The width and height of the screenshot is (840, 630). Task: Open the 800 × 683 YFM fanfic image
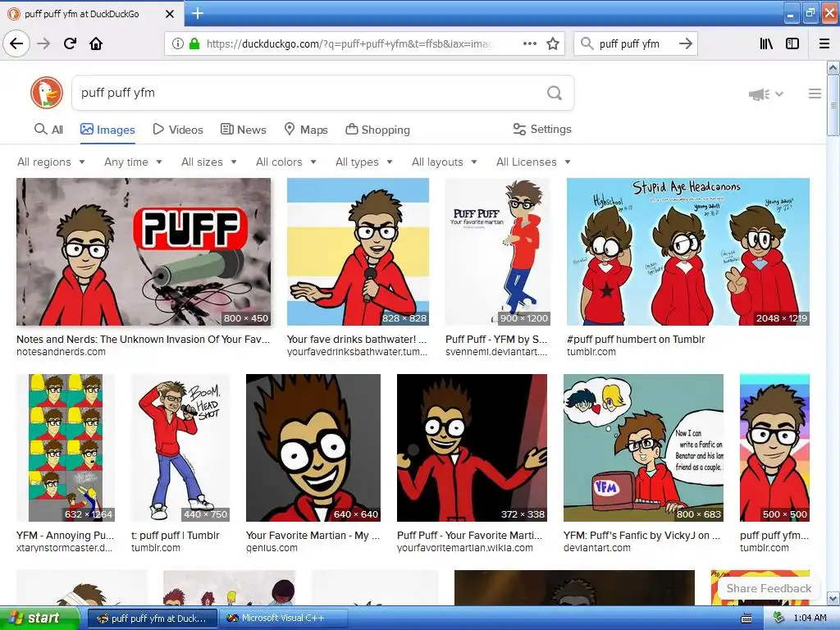(x=643, y=448)
